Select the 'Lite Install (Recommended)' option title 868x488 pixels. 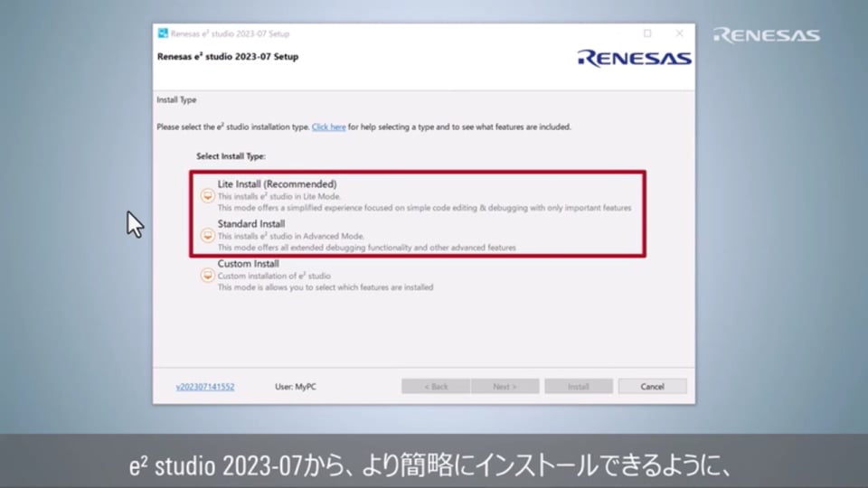(277, 184)
